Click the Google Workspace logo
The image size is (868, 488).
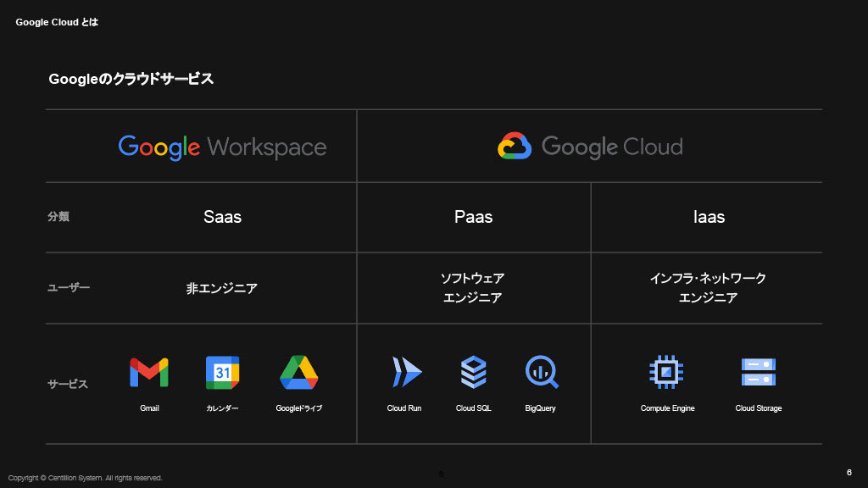click(222, 147)
